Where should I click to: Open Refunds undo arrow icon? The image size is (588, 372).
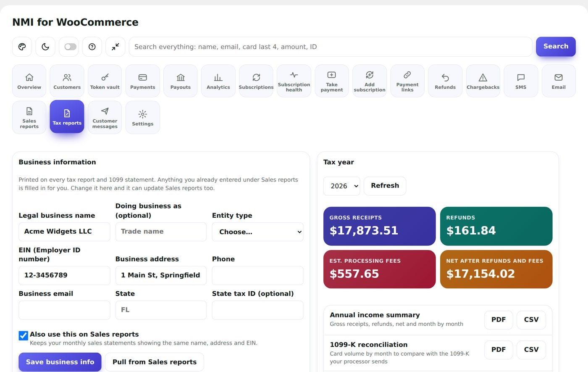pos(445,81)
